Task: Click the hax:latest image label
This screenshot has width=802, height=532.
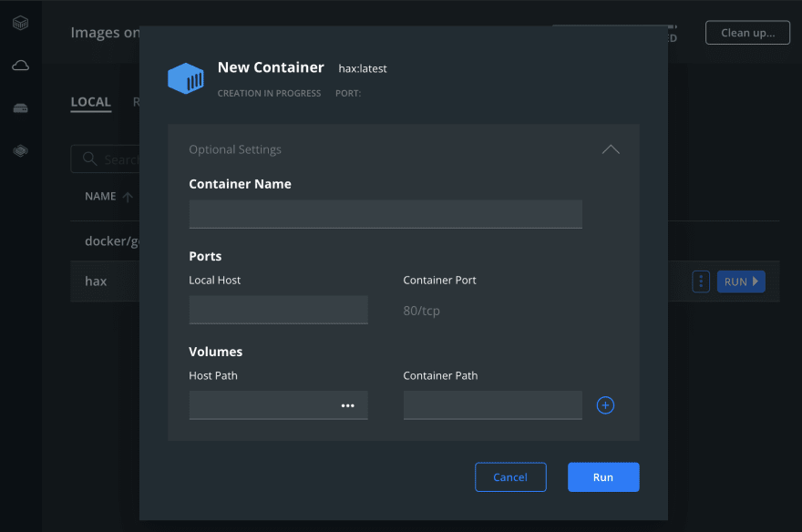Action: 363,68
